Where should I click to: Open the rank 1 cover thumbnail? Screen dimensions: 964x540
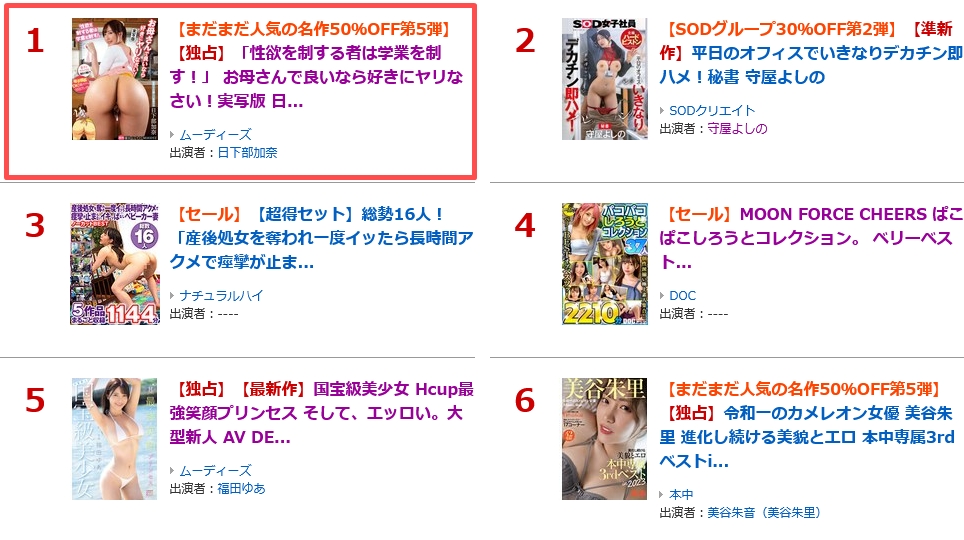click(x=115, y=79)
